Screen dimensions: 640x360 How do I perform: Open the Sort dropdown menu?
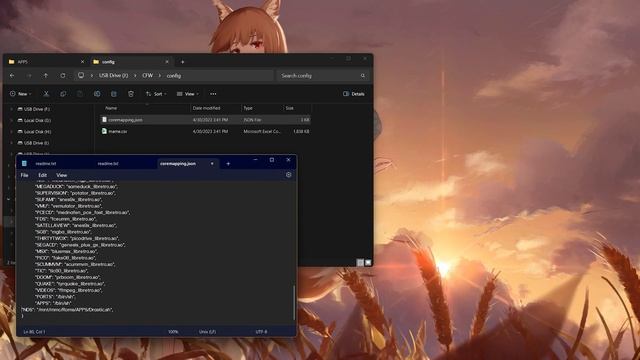click(156, 94)
